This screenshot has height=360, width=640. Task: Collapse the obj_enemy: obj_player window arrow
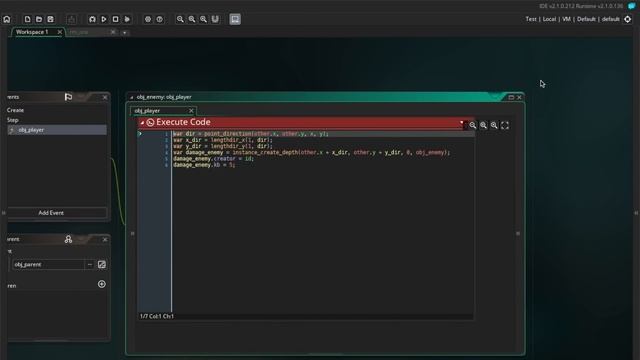click(131, 97)
